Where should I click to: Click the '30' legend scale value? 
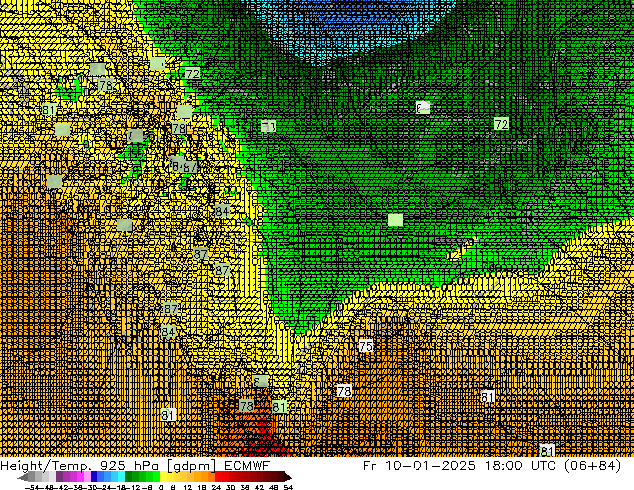click(x=230, y=487)
